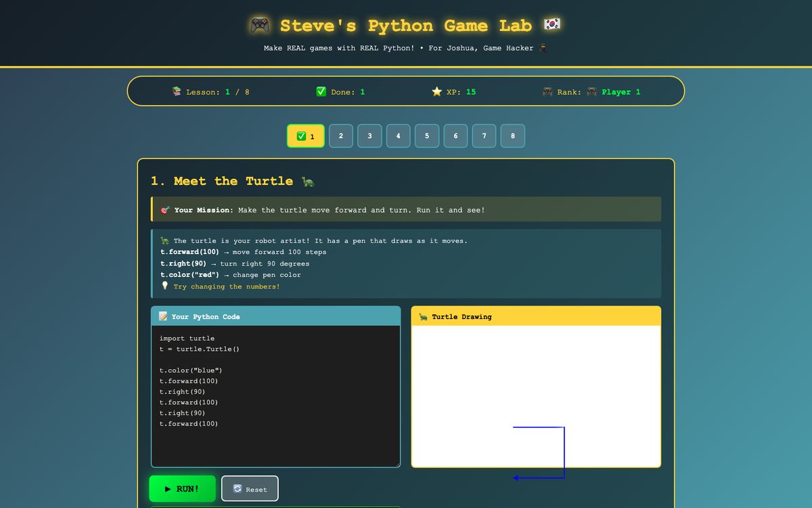This screenshot has width=812, height=508.
Task: Click the refresh icon on Reset button
Action: [238, 488]
